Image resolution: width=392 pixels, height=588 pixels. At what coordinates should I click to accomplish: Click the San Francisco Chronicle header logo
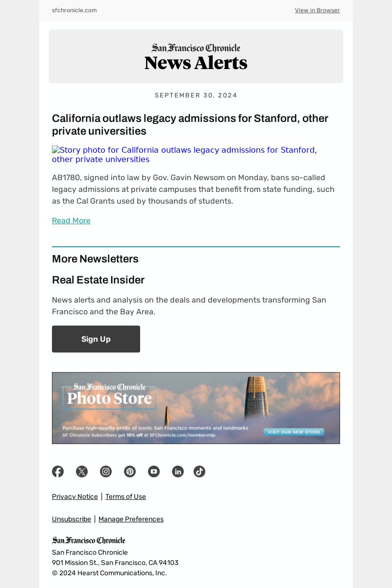click(196, 48)
